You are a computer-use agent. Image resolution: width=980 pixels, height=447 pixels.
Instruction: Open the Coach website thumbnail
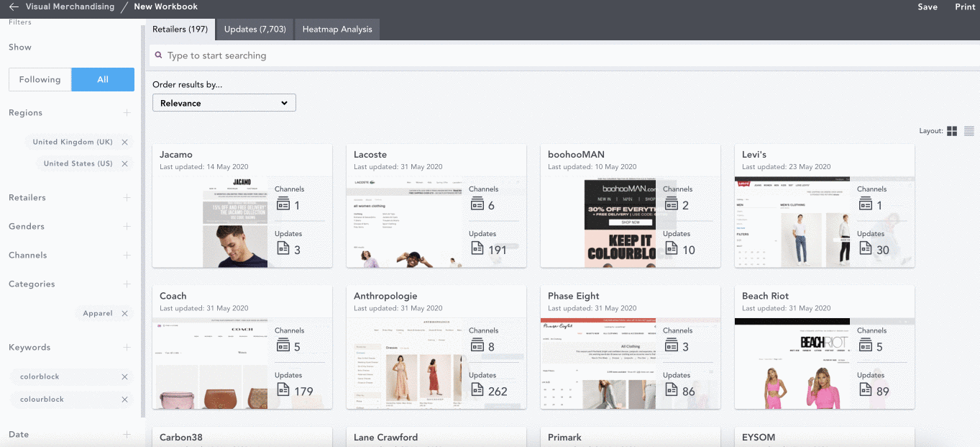pos(210,363)
